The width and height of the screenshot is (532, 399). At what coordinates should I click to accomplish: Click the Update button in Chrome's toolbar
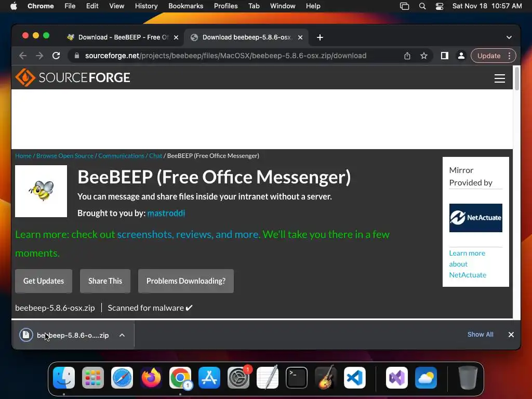[x=489, y=56]
